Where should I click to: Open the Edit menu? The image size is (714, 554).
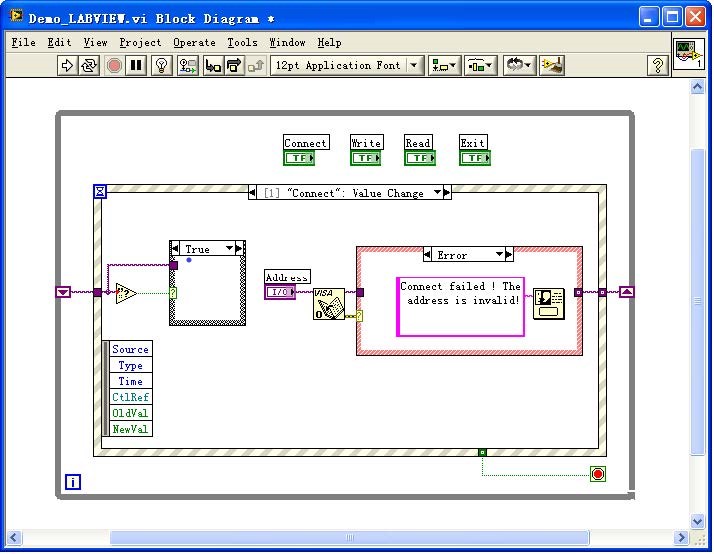(x=59, y=42)
